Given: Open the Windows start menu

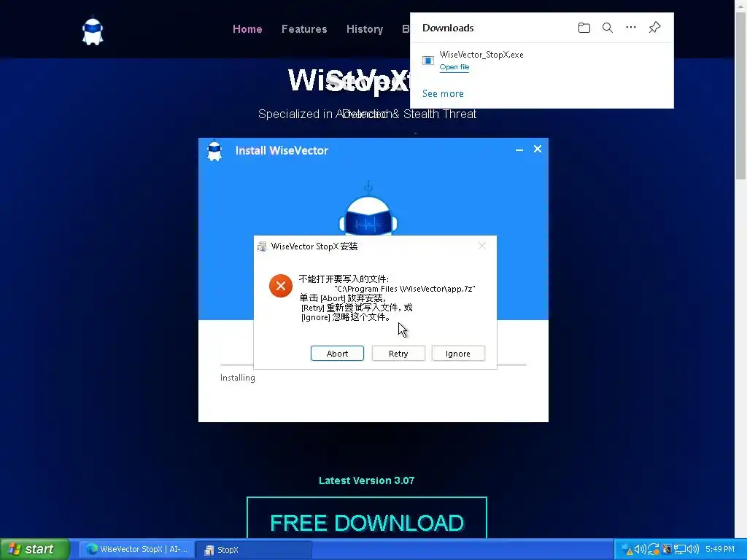Looking at the screenshot, I should (x=35, y=549).
